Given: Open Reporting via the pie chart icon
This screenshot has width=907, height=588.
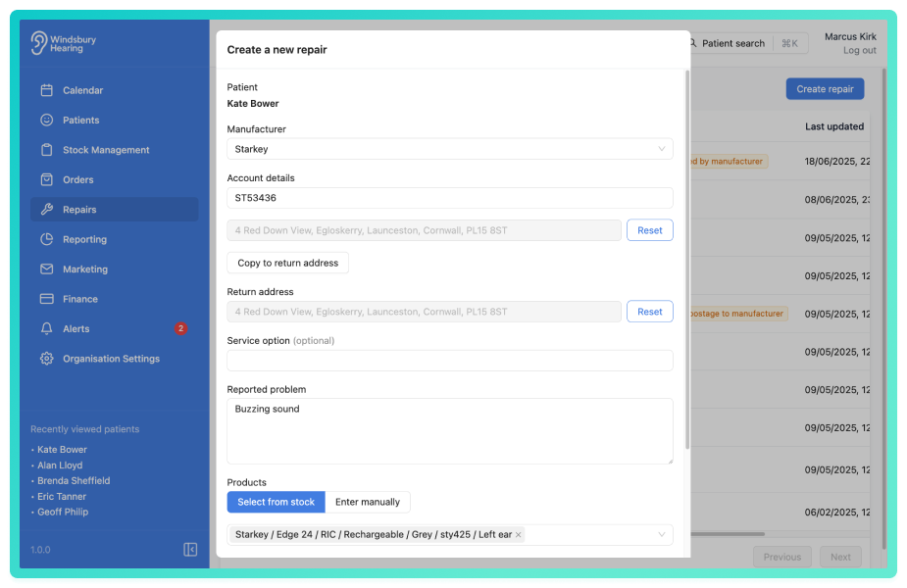Looking at the screenshot, I should (x=47, y=239).
